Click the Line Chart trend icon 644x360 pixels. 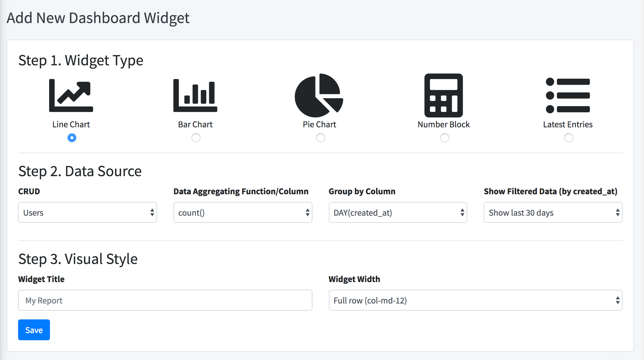click(x=71, y=95)
